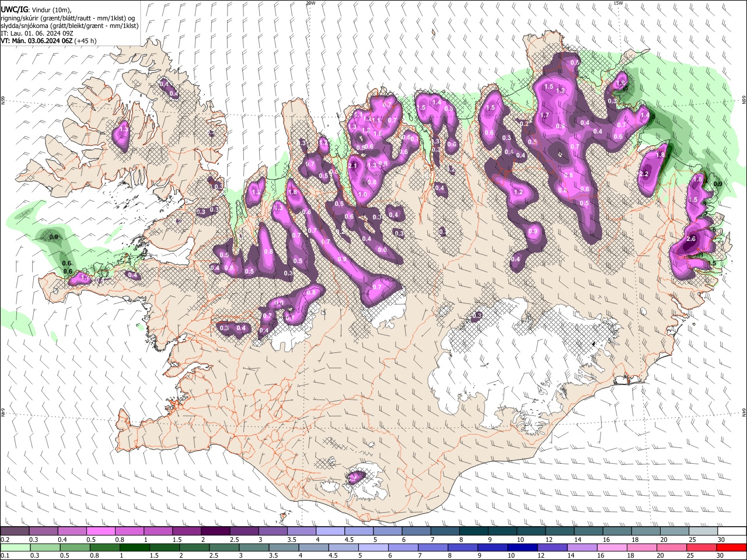Viewport: 747px width, 560px height.
Task: Pick the grey-purple 0.2 swatch starting the upper row
Action: (x=15, y=531)
